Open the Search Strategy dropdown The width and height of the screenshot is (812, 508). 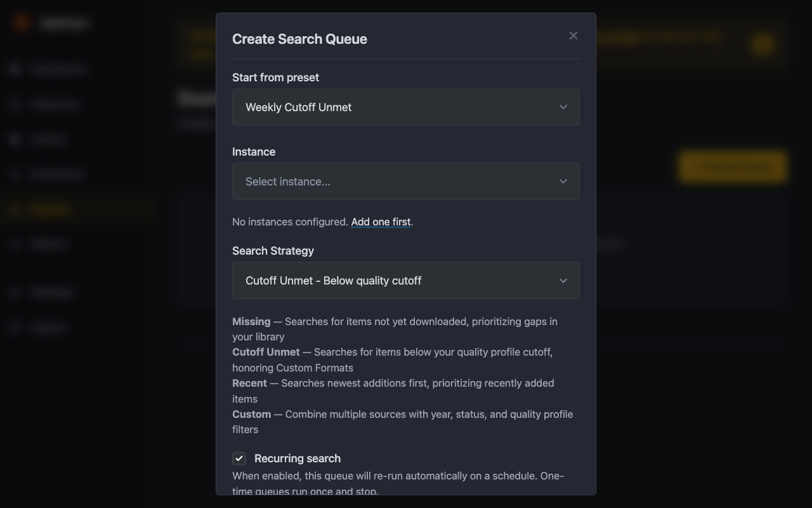pyautogui.click(x=406, y=280)
